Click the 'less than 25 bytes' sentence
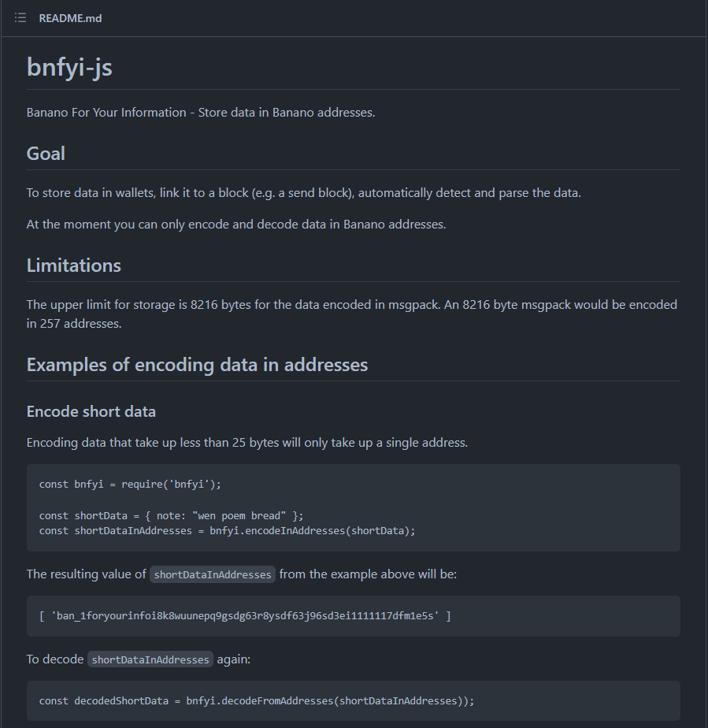 click(247, 443)
